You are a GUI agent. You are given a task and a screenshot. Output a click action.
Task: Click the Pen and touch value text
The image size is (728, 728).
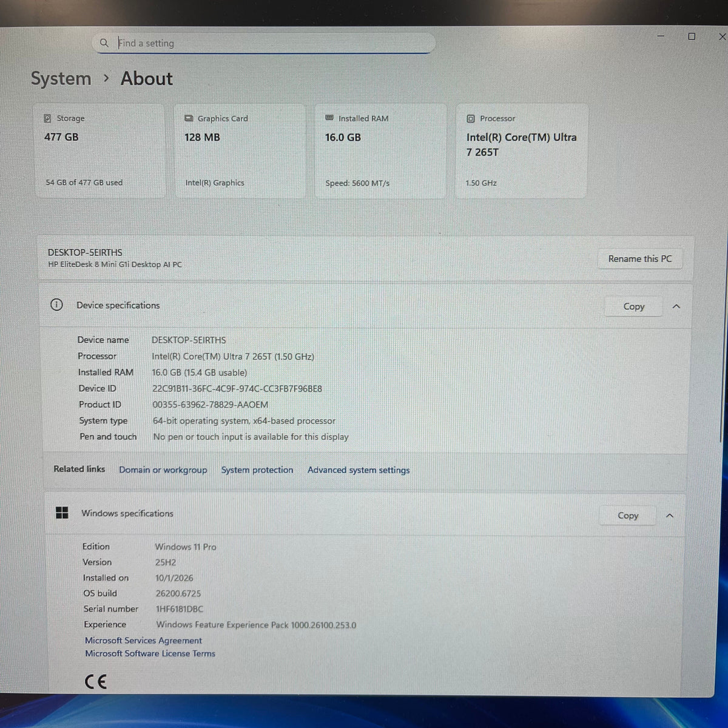click(251, 437)
